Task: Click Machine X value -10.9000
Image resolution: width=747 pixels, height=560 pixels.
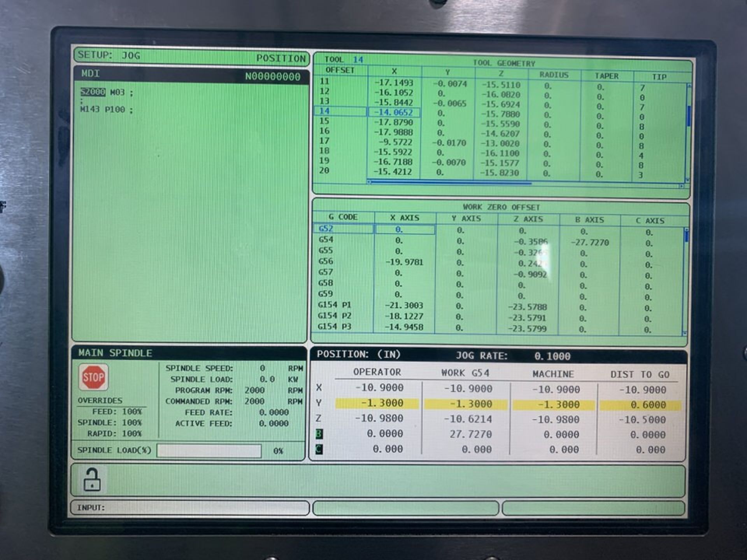Action: click(556, 390)
